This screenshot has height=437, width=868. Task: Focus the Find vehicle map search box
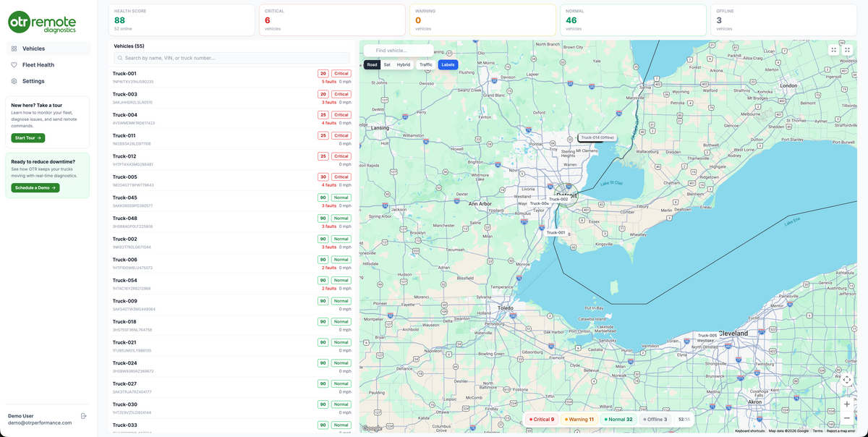point(399,51)
